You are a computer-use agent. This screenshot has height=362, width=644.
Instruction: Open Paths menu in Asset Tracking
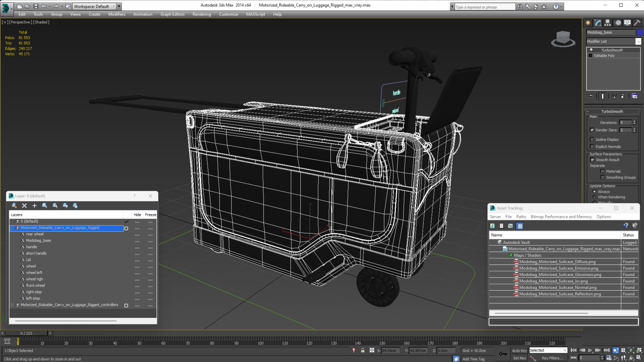pos(521,217)
